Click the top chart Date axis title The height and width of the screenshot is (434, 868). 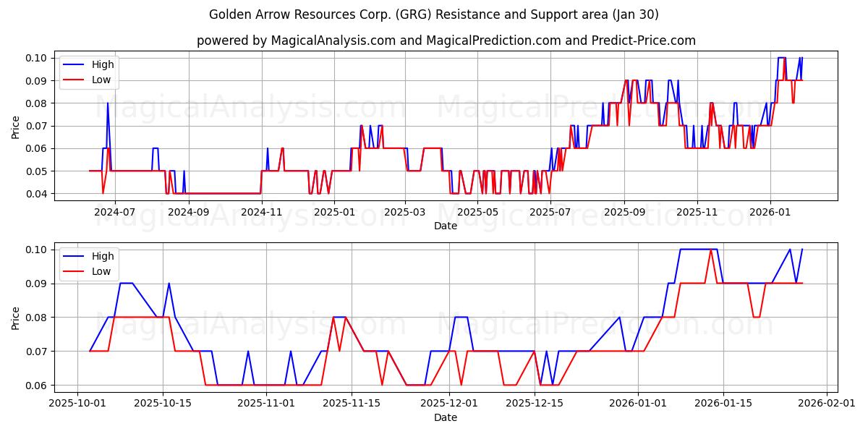point(446,226)
